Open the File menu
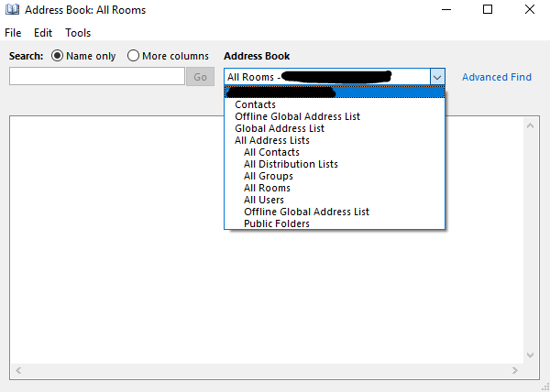The width and height of the screenshot is (550, 392). tap(13, 33)
